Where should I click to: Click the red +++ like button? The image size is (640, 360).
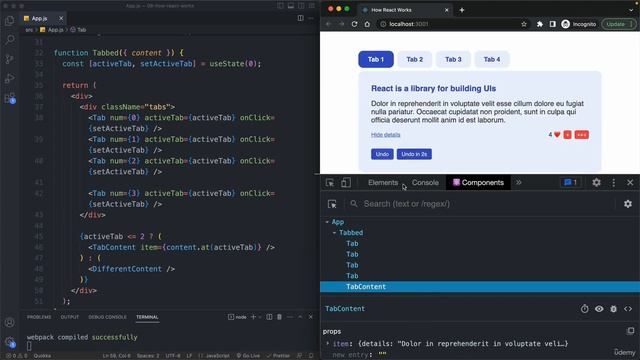point(582,135)
